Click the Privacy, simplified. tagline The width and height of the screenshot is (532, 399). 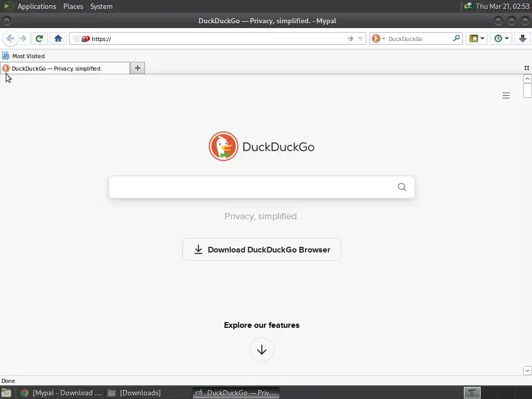[262, 216]
